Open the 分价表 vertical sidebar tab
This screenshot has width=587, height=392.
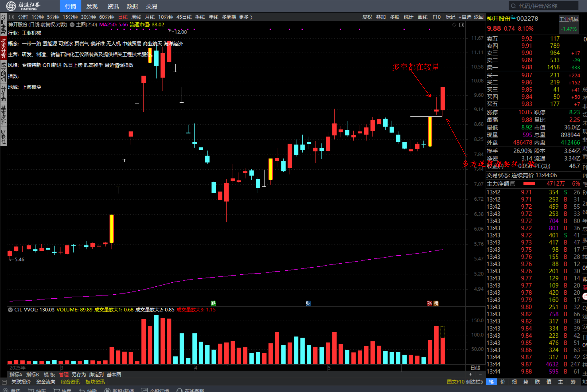(x=3, y=93)
